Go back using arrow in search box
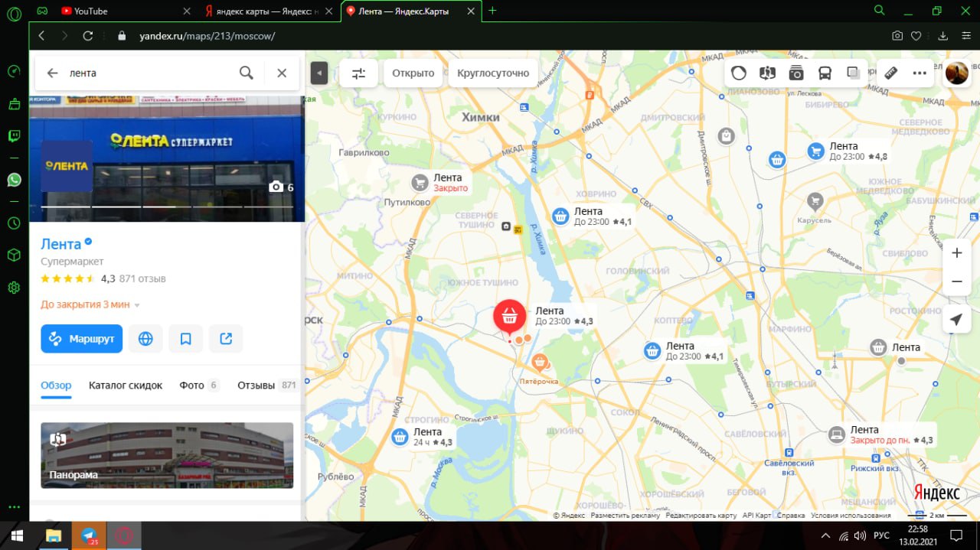 (52, 73)
